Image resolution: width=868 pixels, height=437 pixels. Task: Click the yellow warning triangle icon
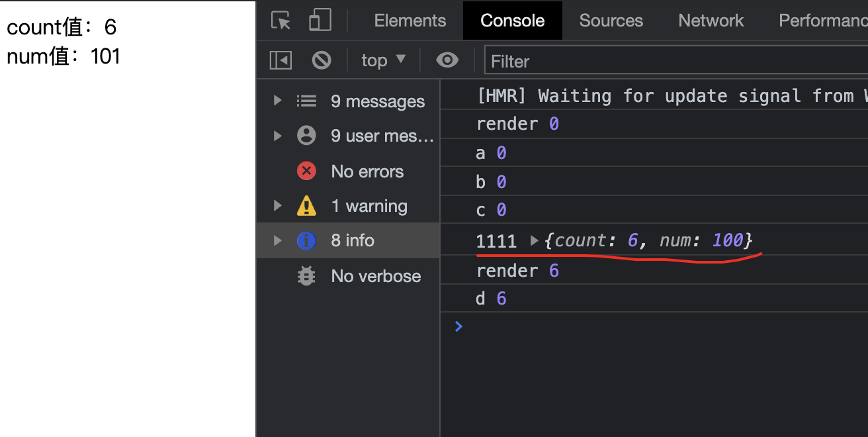tap(306, 206)
